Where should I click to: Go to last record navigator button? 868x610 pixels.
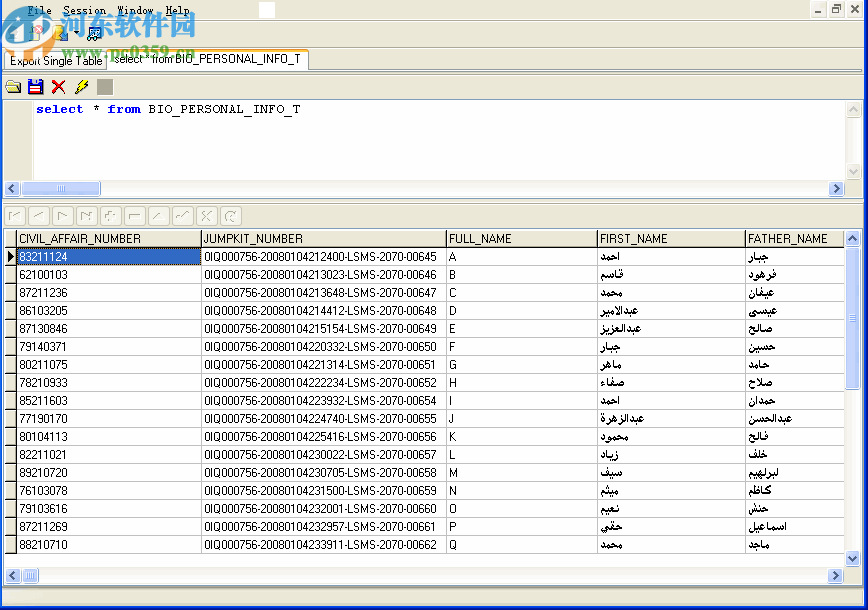click(x=86, y=216)
